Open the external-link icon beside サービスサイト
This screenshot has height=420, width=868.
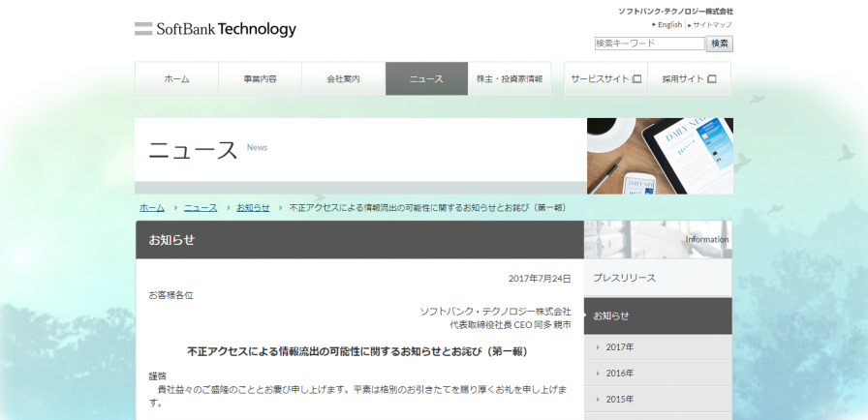click(x=637, y=79)
